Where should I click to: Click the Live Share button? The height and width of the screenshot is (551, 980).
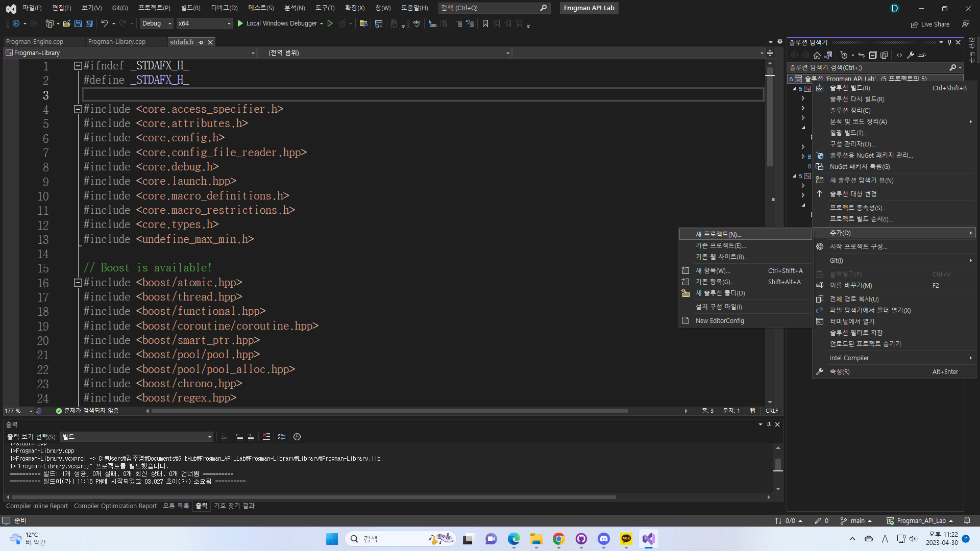(930, 24)
